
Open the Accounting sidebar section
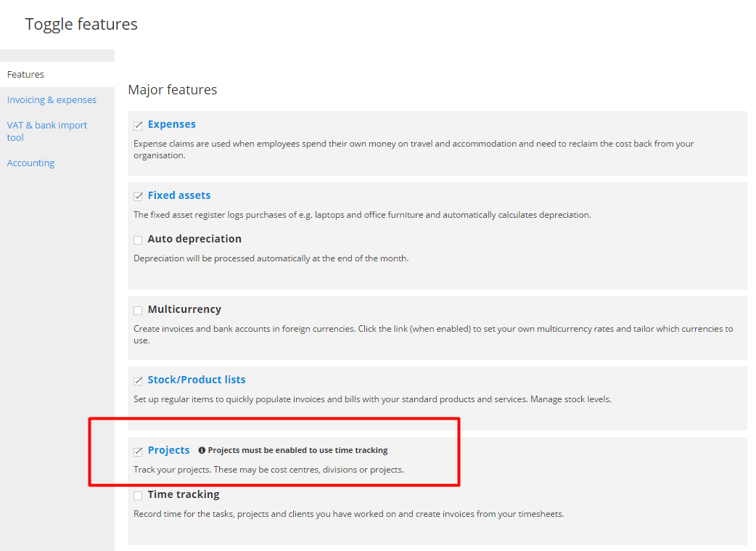pos(31,163)
